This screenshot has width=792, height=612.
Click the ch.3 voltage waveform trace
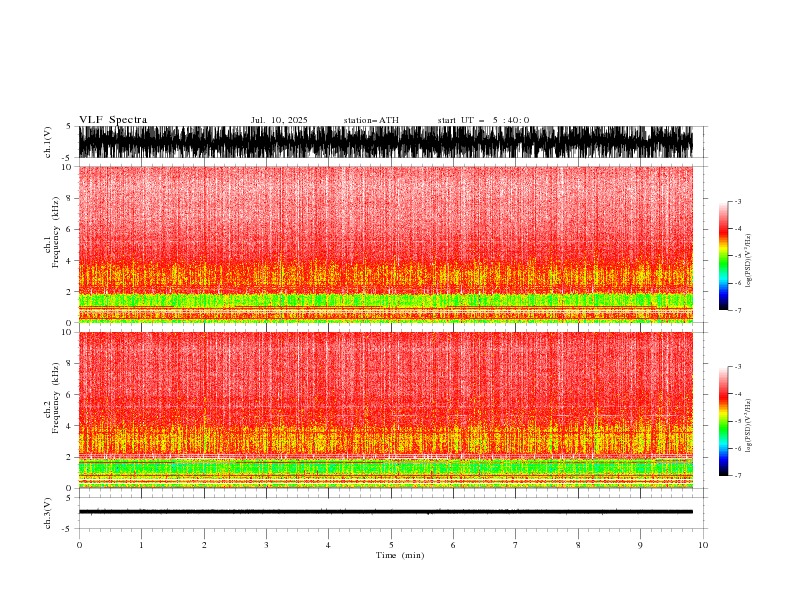click(386, 512)
